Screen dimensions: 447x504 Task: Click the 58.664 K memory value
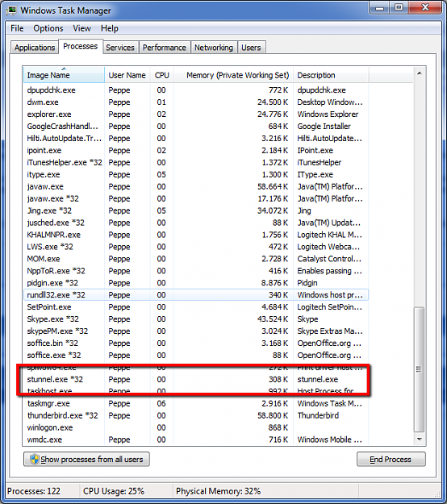pyautogui.click(x=273, y=187)
